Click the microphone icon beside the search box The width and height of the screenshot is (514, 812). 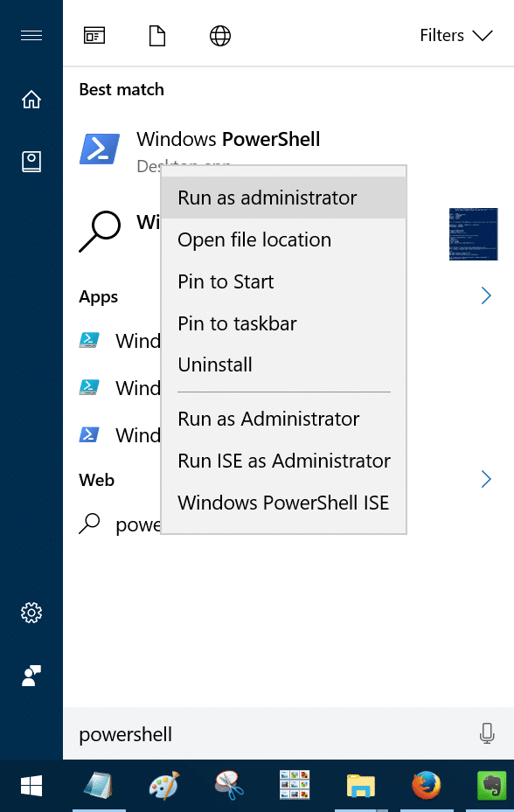click(x=487, y=734)
